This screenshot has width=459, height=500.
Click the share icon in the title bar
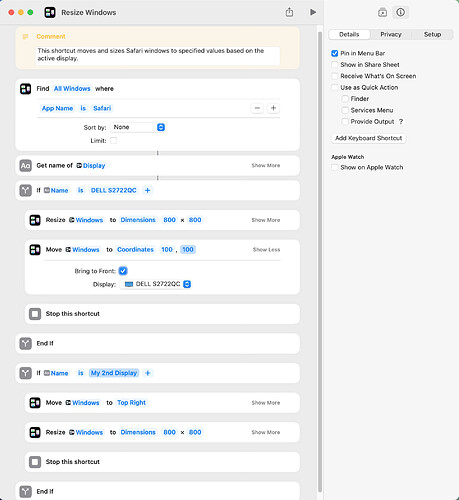pyautogui.click(x=289, y=12)
